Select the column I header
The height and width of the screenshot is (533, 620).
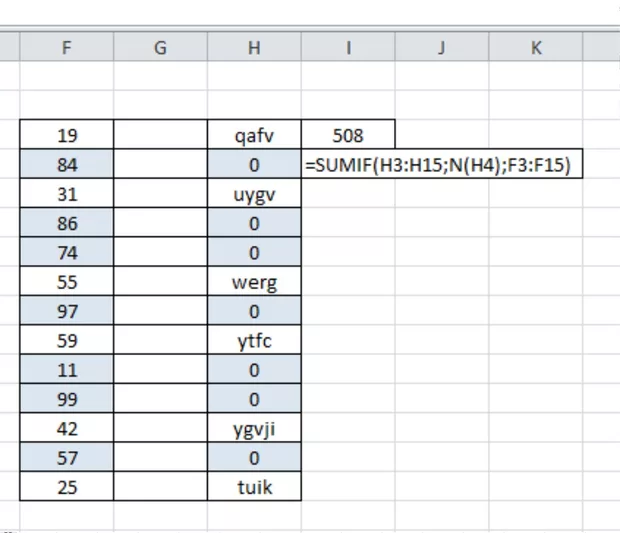pos(347,47)
